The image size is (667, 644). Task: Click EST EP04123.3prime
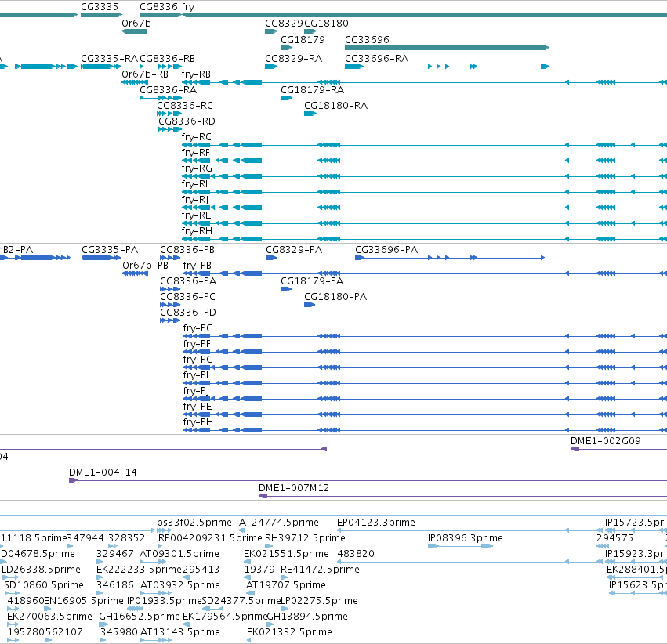[376, 523]
